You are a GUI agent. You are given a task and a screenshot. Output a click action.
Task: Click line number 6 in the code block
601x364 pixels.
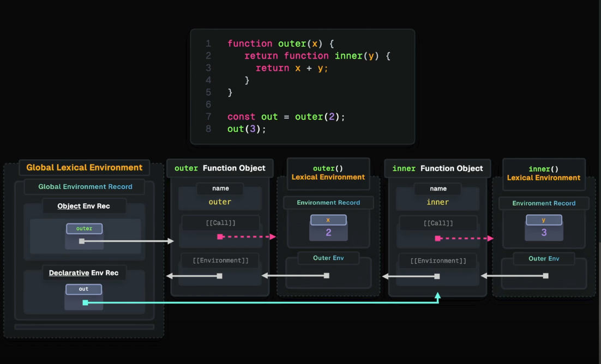[208, 105]
